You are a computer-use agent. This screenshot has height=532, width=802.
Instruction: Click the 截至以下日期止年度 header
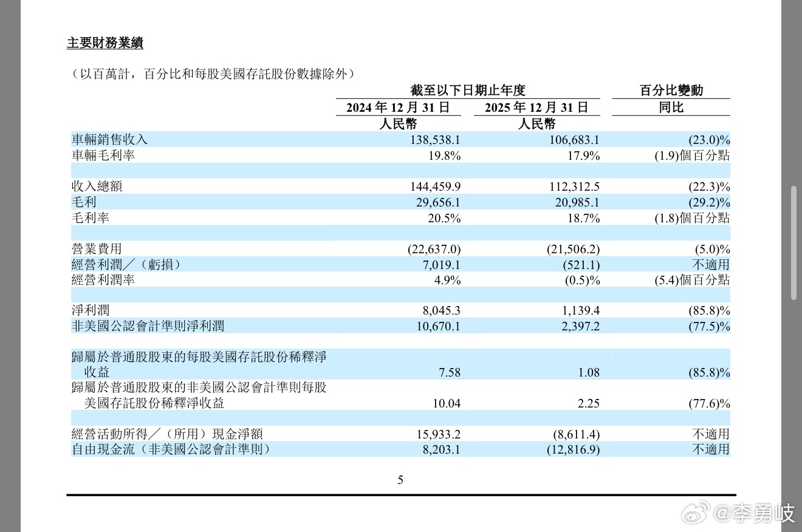(x=468, y=90)
